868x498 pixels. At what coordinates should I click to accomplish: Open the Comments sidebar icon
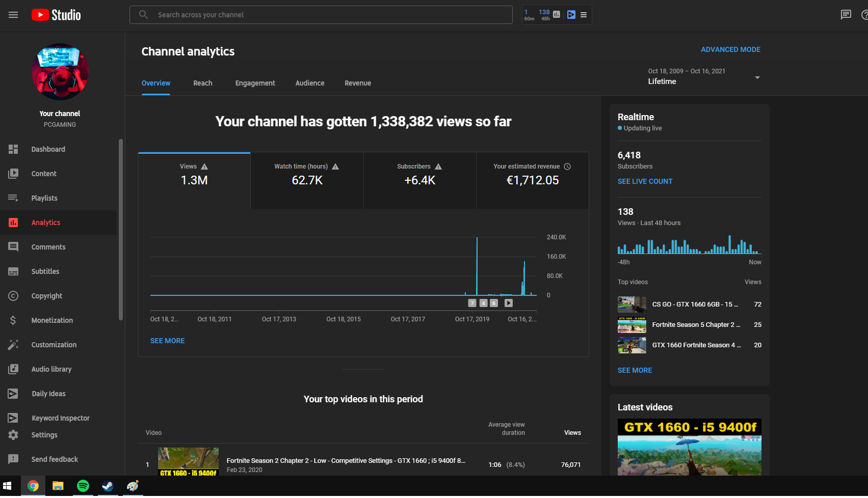point(13,247)
